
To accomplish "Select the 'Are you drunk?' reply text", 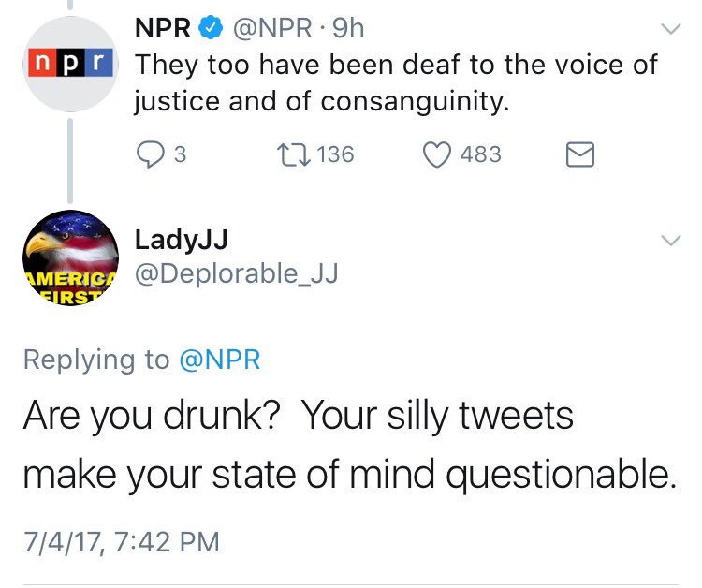I will tap(349, 445).
